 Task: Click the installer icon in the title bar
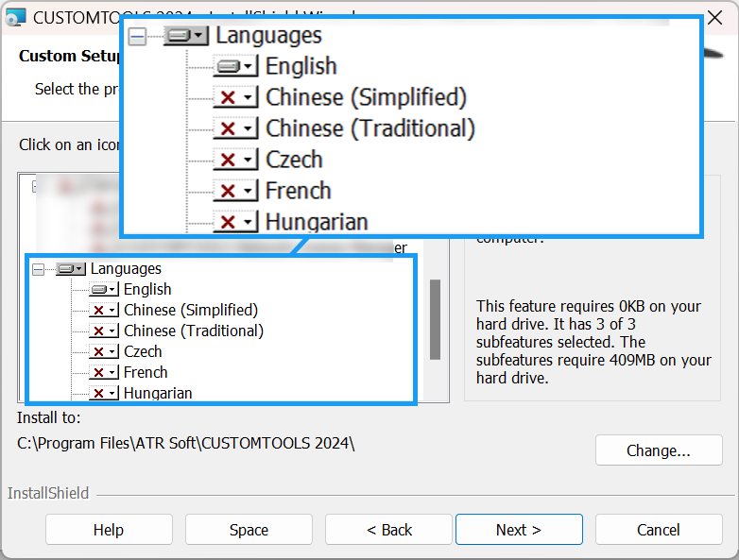tap(15, 17)
